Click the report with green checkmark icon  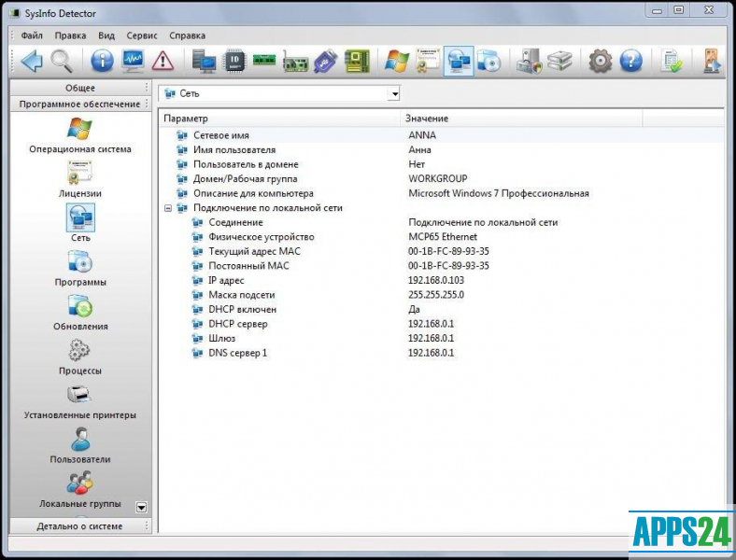tap(672, 61)
